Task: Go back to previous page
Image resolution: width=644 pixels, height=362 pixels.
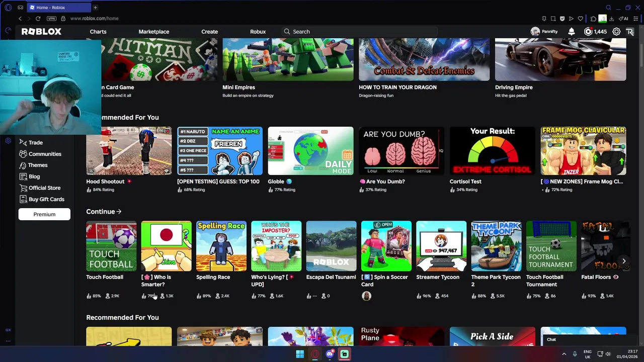Action: [20, 19]
